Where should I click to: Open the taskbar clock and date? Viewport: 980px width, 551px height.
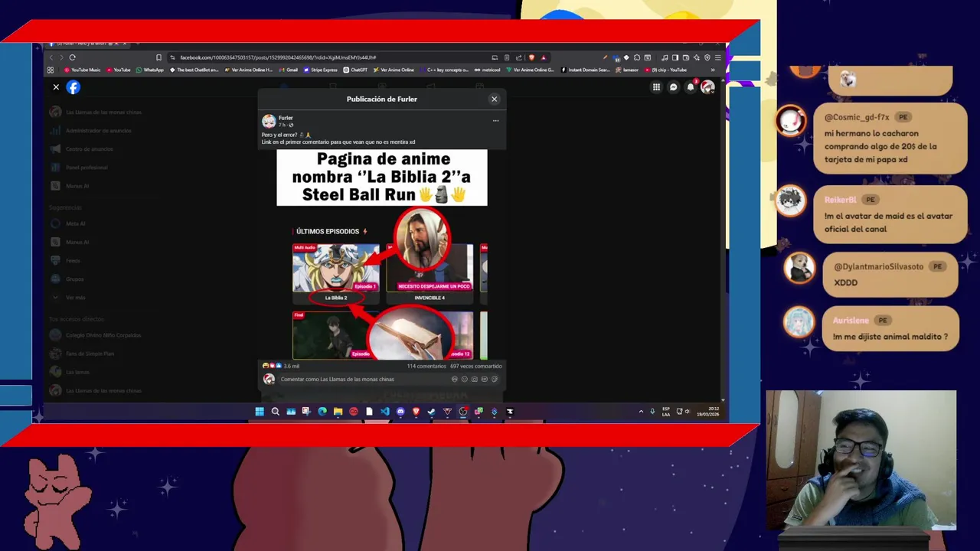tap(707, 412)
